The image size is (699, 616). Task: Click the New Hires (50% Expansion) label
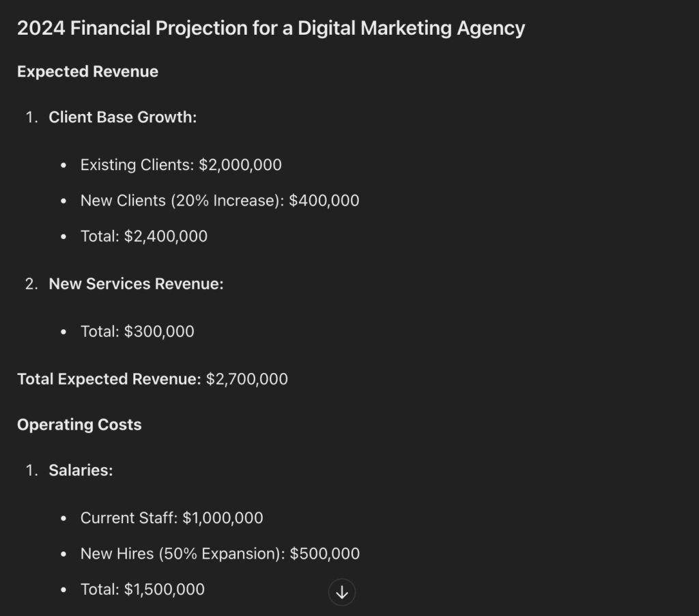[182, 554]
